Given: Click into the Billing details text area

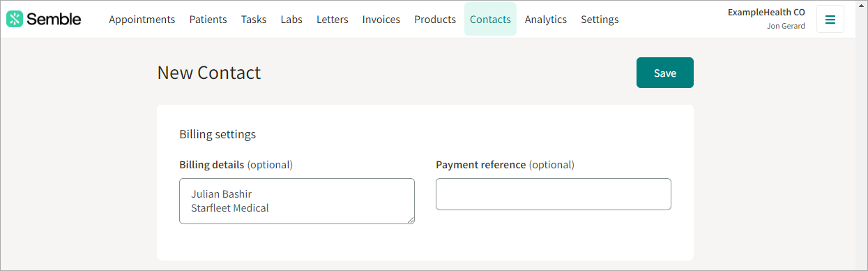Looking at the screenshot, I should 297,201.
